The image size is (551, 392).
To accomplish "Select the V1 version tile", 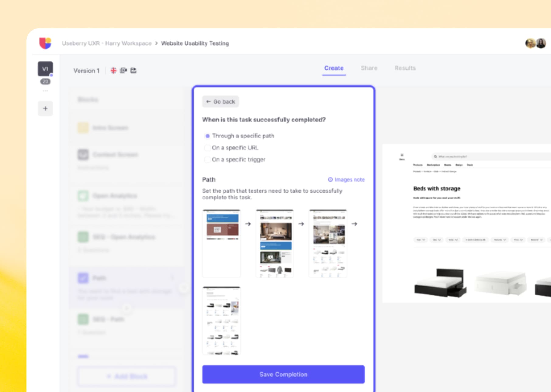I will click(45, 69).
